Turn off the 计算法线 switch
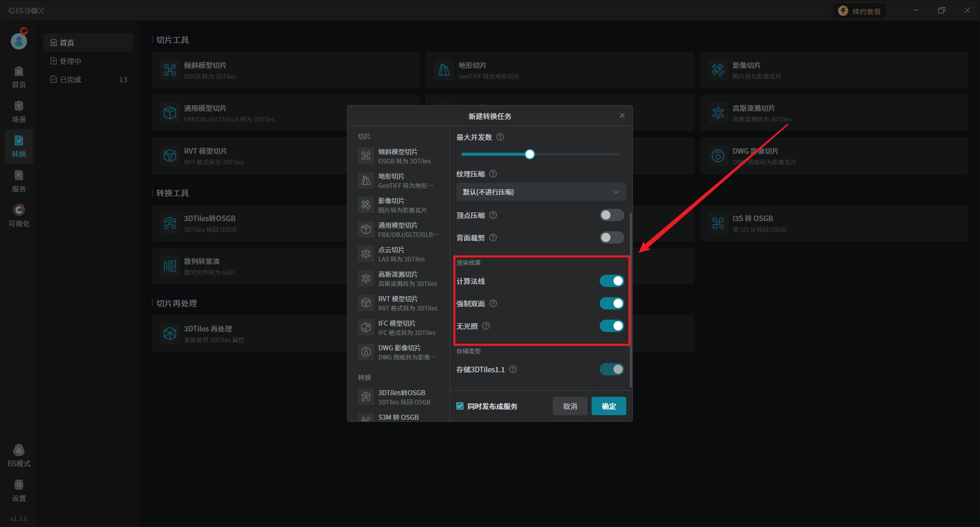 coord(611,281)
